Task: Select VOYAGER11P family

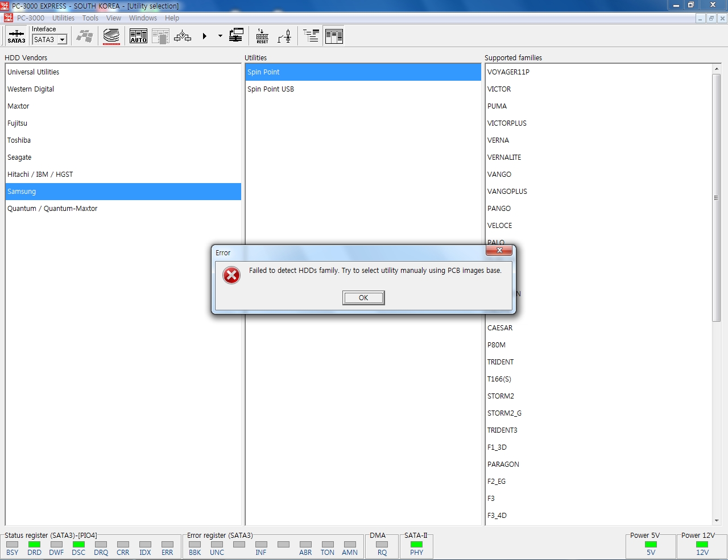Action: click(x=598, y=72)
